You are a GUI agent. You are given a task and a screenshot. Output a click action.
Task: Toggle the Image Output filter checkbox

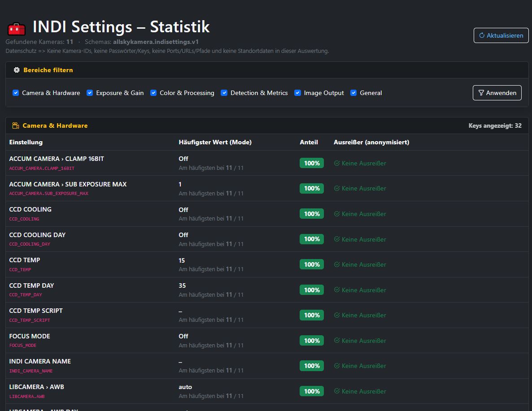click(297, 93)
